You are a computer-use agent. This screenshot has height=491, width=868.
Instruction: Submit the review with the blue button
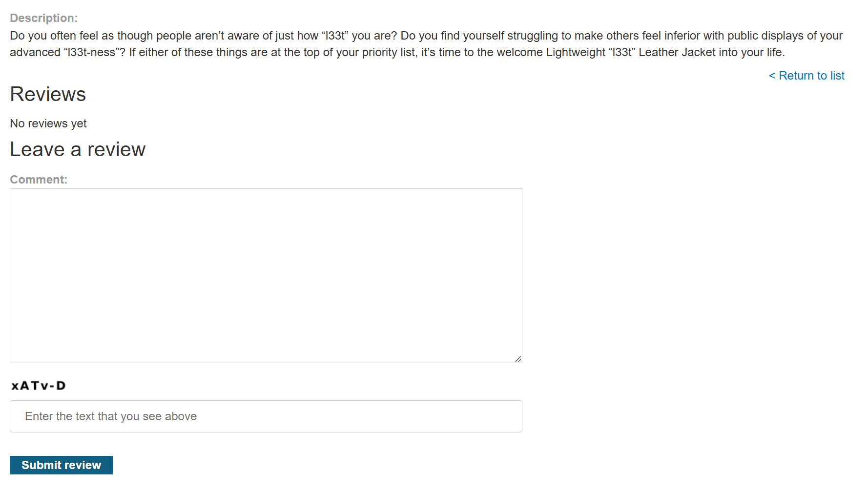61,465
